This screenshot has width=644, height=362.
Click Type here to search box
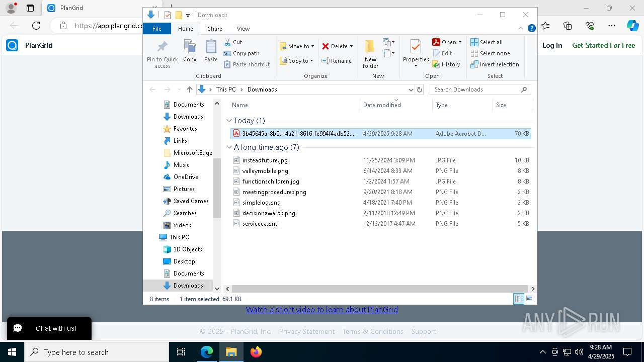click(97, 352)
